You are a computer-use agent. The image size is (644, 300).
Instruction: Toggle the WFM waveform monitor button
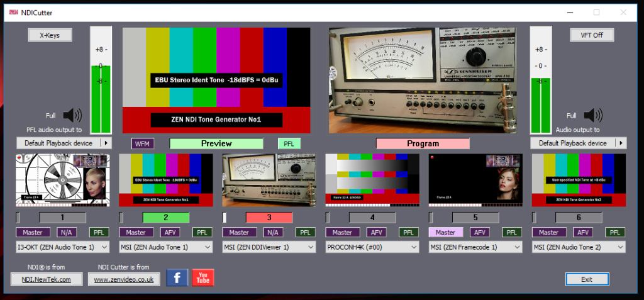coord(143,143)
